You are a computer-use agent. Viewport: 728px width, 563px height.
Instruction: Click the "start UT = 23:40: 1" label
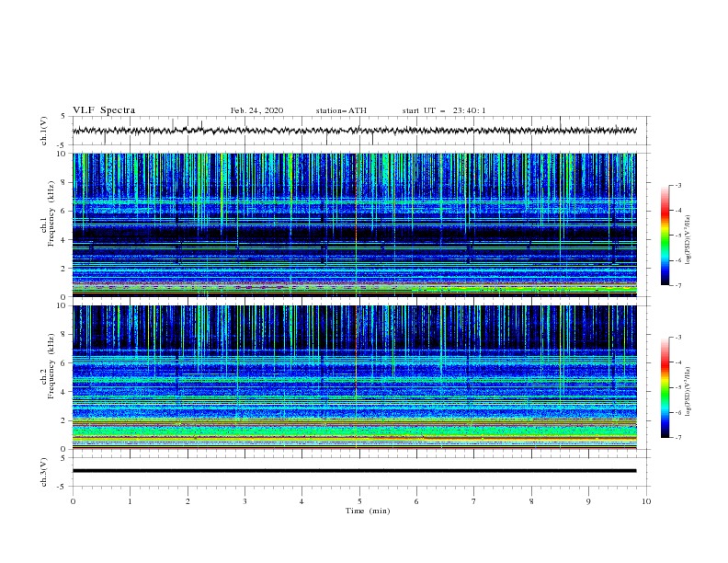tap(444, 110)
